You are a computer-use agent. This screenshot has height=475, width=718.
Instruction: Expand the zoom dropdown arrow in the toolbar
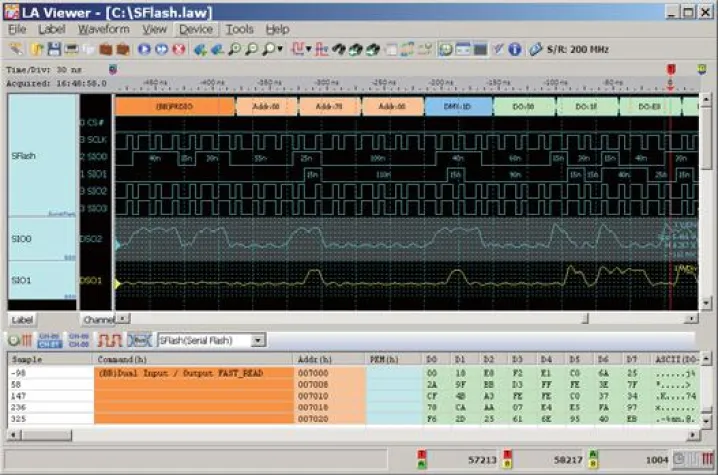(280, 48)
